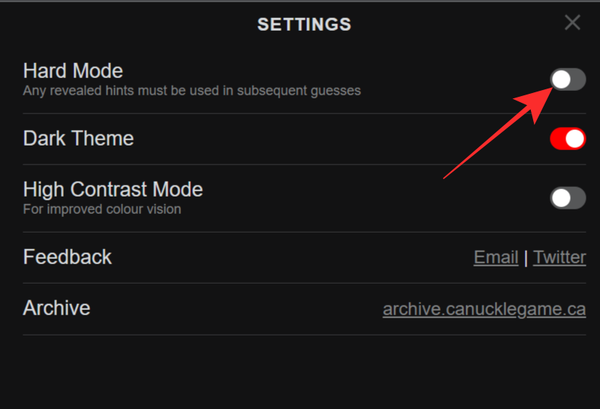Click "For improved colour vision" description
600x409 pixels.
[x=104, y=210]
